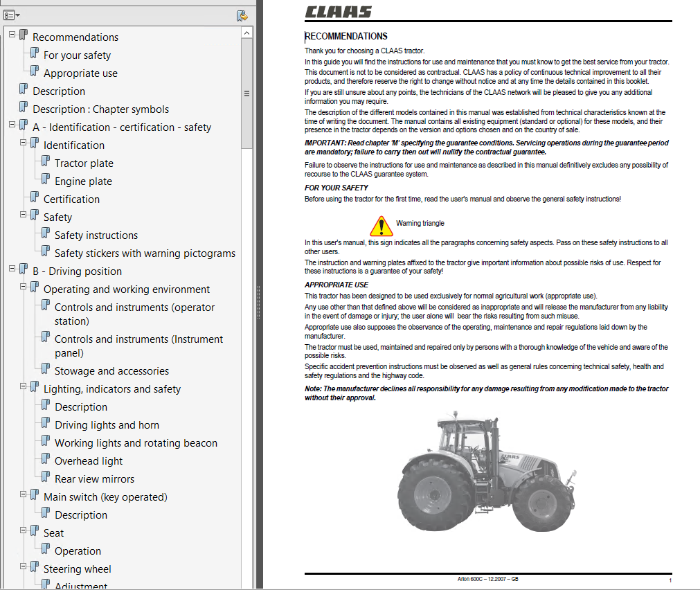The image size is (700, 590).
Task: Click the APPROPRIATE USE heading in the document
Action: point(336,285)
